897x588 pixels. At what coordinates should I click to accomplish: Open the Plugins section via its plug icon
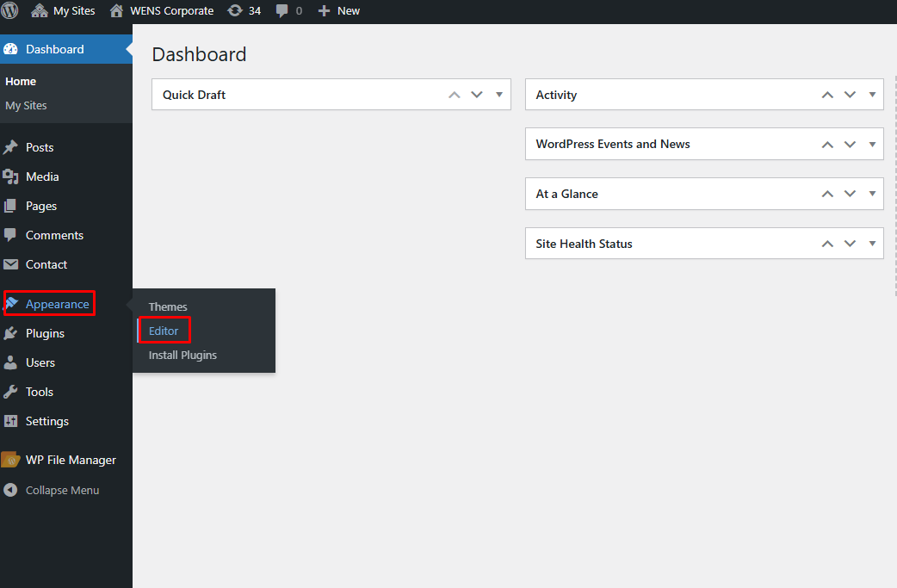pos(12,333)
